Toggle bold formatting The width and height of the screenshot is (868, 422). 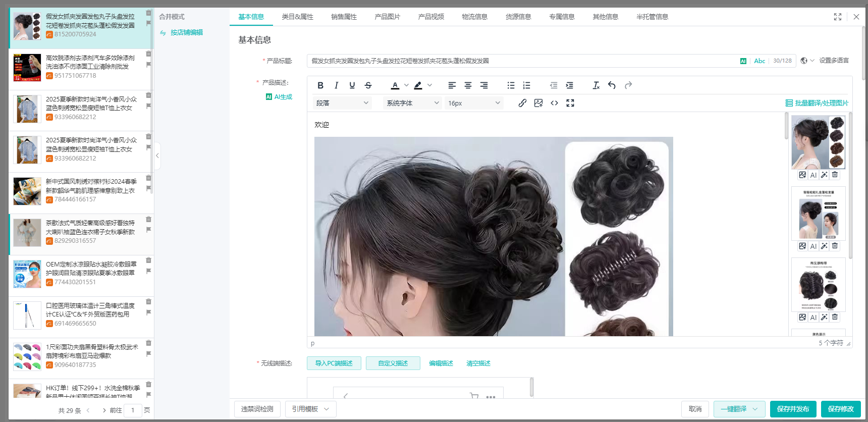[x=320, y=85]
